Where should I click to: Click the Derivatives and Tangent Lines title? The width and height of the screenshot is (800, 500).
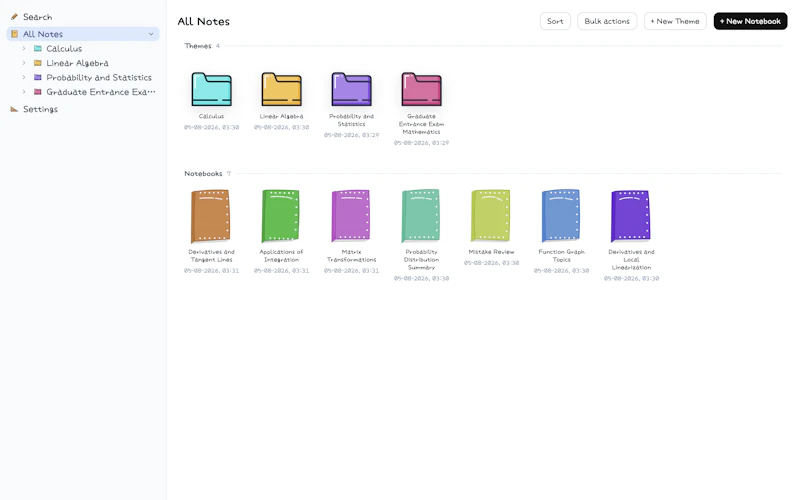tap(211, 256)
